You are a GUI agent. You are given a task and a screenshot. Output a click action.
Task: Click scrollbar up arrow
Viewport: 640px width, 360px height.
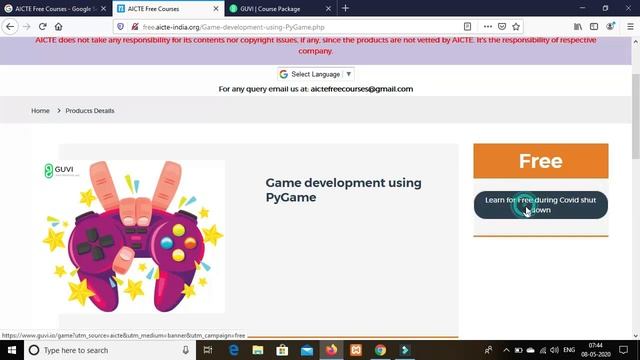point(636,42)
